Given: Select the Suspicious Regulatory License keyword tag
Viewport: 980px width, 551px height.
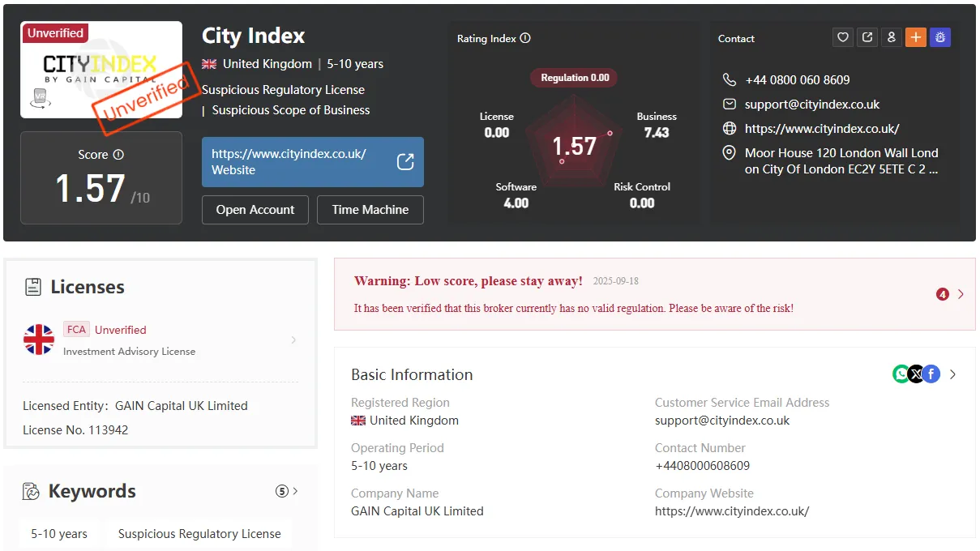Looking at the screenshot, I should pos(199,533).
